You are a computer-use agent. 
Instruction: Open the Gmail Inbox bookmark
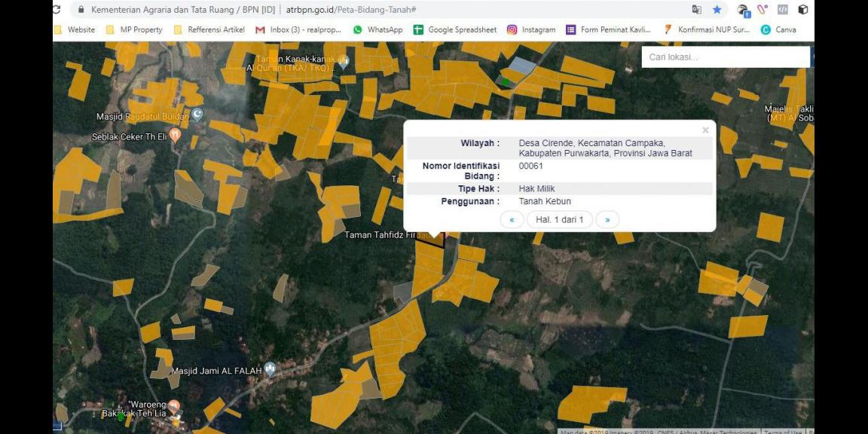click(x=298, y=30)
